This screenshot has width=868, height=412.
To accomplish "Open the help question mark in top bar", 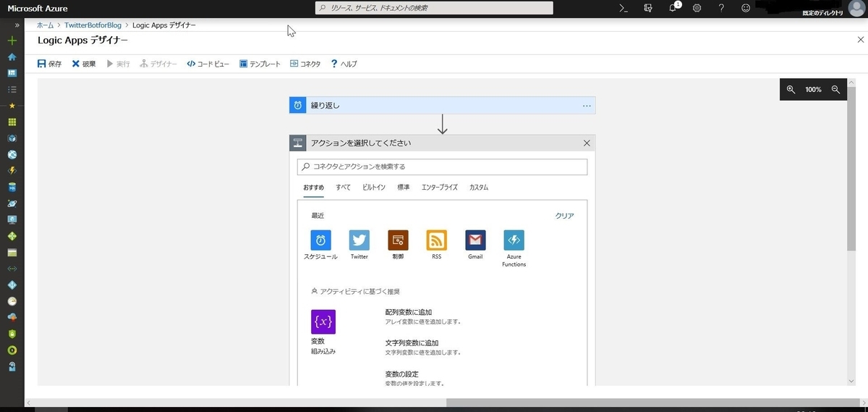I will point(721,8).
